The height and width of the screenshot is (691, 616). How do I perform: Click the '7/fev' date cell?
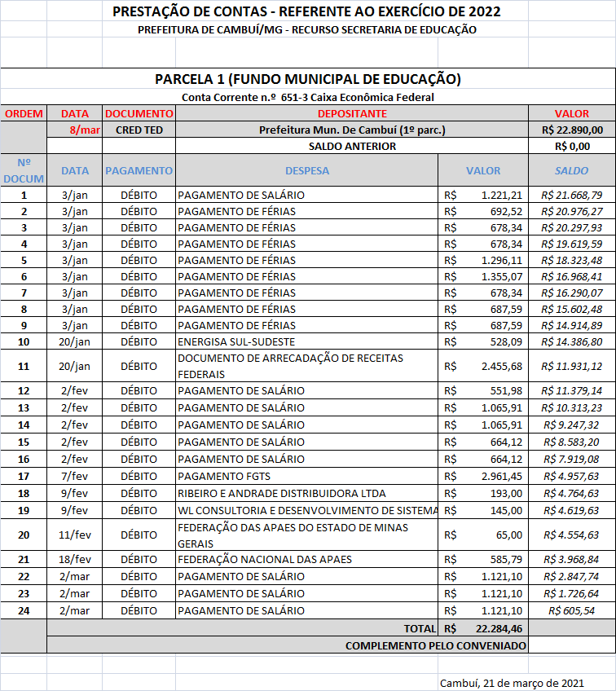pyautogui.click(x=74, y=476)
